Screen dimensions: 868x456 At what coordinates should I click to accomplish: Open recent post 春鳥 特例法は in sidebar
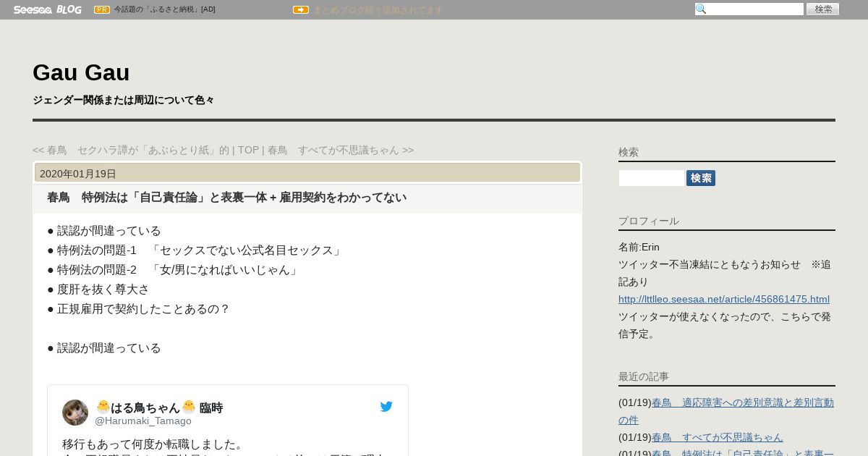(x=743, y=453)
